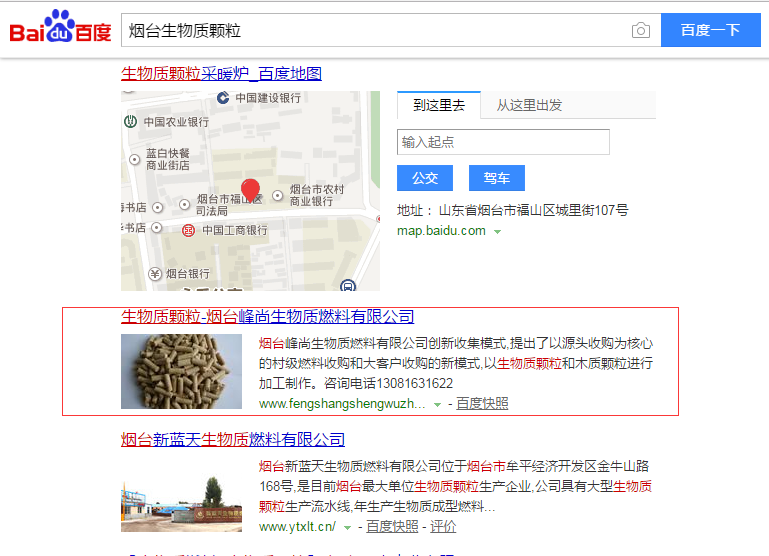Expand the arrow next to www.ytxlt.cn
This screenshot has height=556, width=769.
(347, 528)
